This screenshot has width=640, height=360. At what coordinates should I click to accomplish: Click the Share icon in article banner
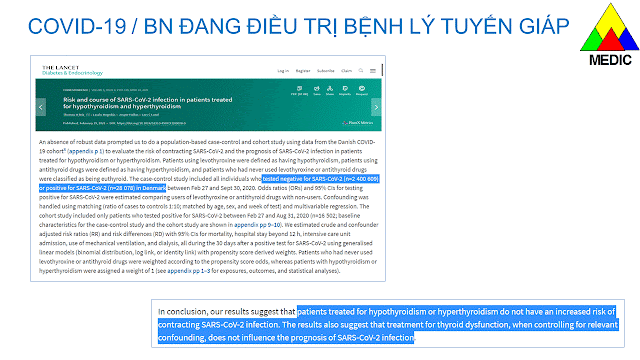pyautogui.click(x=330, y=90)
